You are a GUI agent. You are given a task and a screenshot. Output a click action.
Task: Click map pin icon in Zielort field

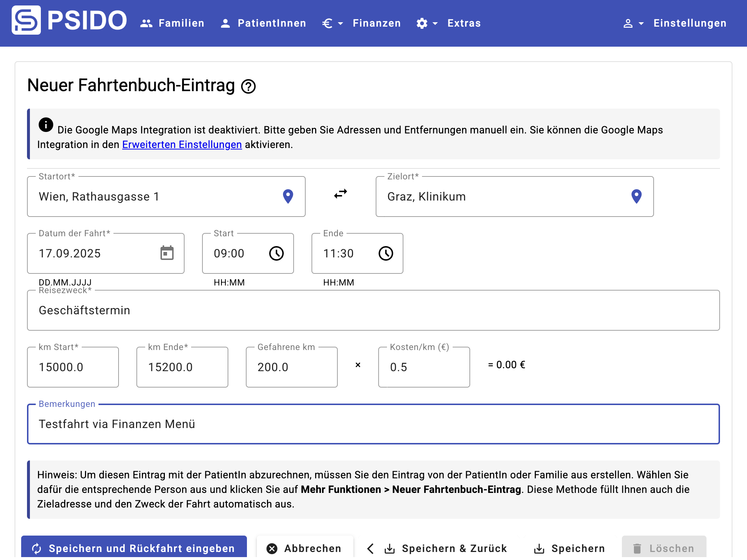point(636,197)
